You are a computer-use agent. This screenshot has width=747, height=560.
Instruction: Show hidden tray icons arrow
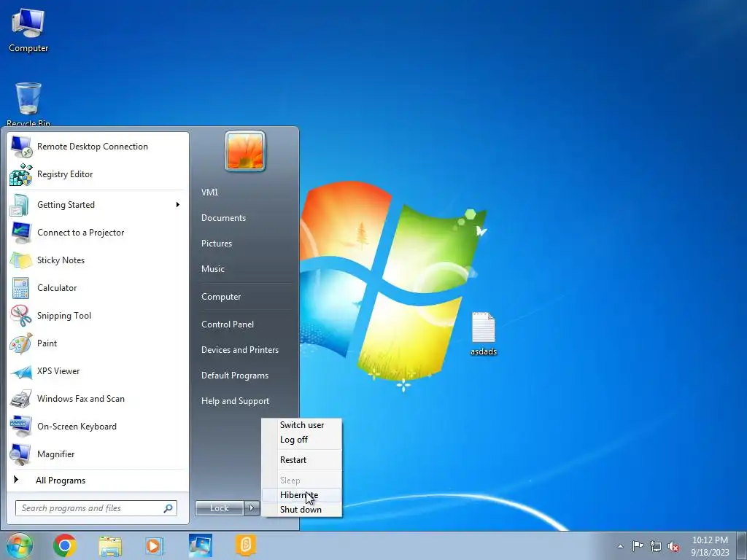click(620, 546)
